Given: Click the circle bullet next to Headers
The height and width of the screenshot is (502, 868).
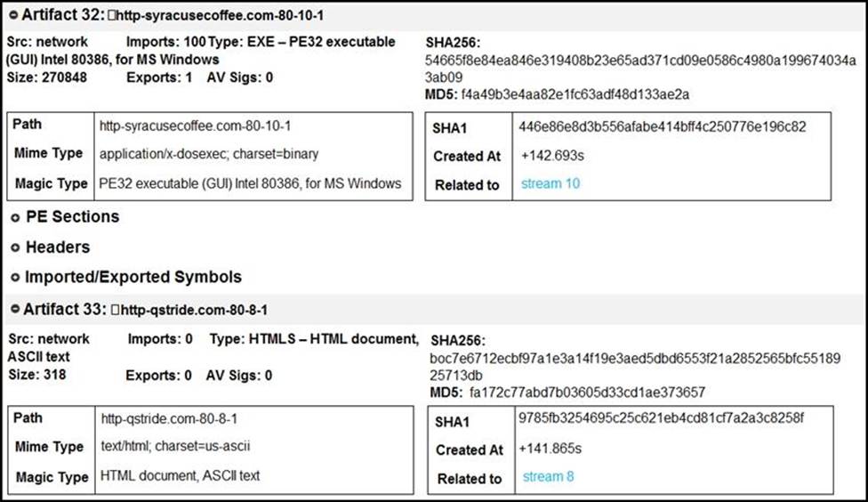Looking at the screenshot, I should (x=15, y=248).
